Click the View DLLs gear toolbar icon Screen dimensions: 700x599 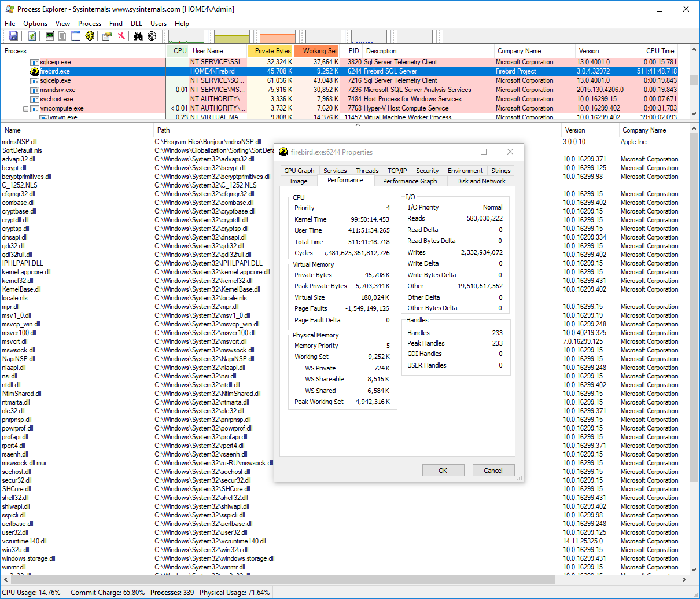(x=89, y=36)
